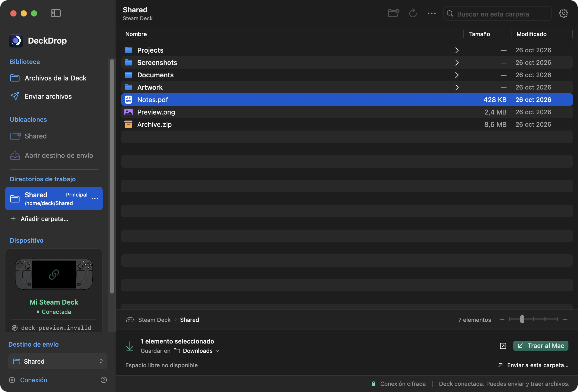
Task: Click the gamepad icon in breadcrumb
Action: (x=130, y=320)
